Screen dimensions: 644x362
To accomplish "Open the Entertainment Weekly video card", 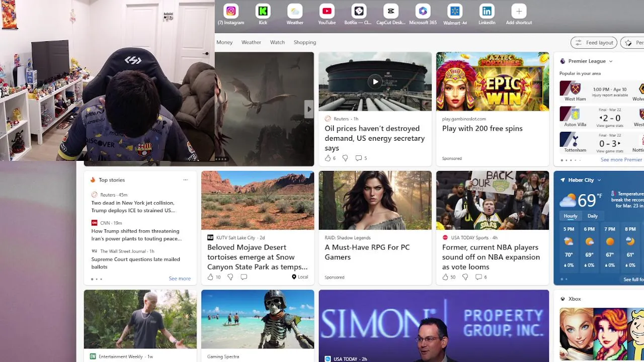I will [140, 325].
